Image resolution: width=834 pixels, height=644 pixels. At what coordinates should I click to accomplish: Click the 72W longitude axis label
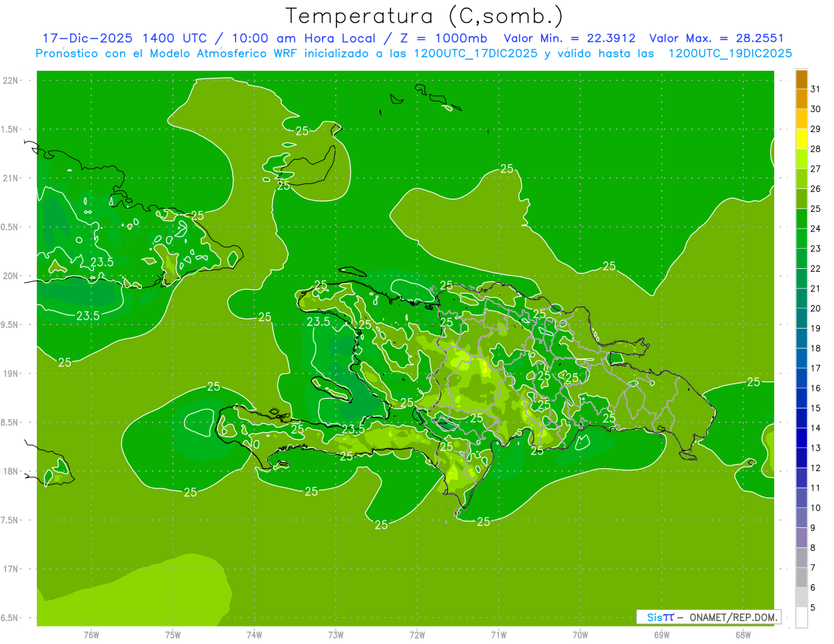pyautogui.click(x=417, y=634)
